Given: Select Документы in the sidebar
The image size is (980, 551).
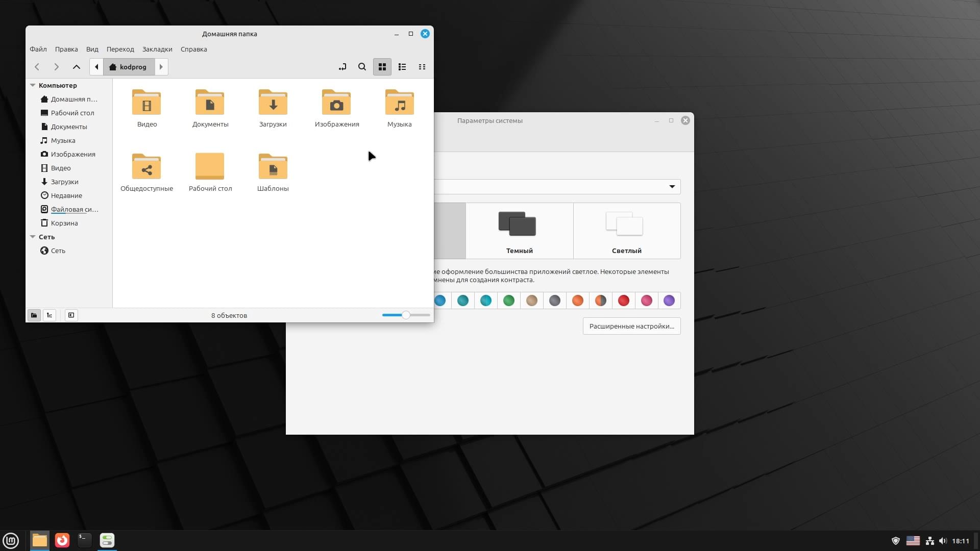Looking at the screenshot, I should [69, 127].
